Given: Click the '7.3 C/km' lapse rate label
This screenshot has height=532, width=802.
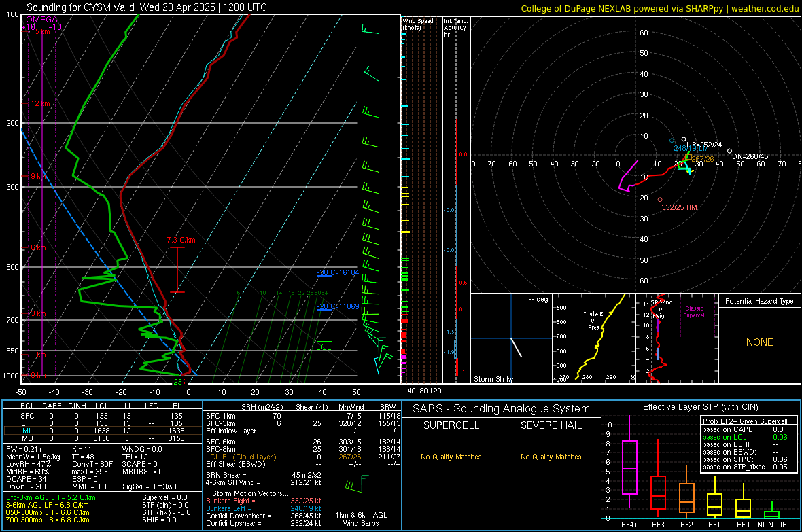Looking at the screenshot, I should coord(181,240).
